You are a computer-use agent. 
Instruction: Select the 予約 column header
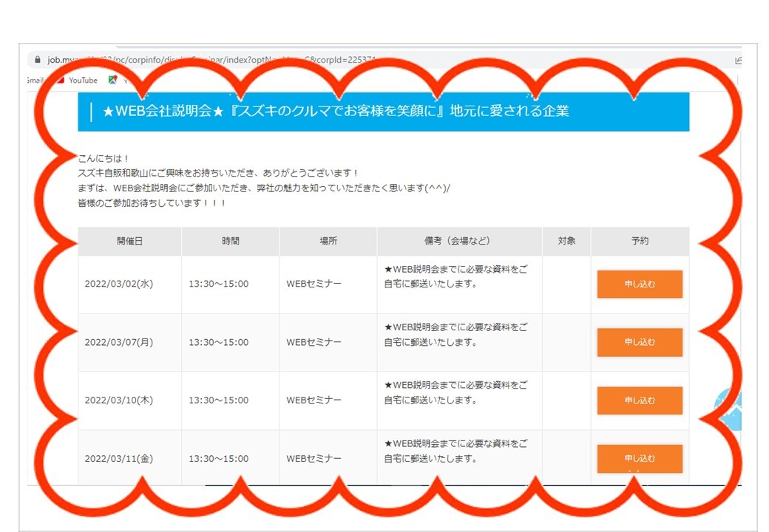click(x=640, y=241)
